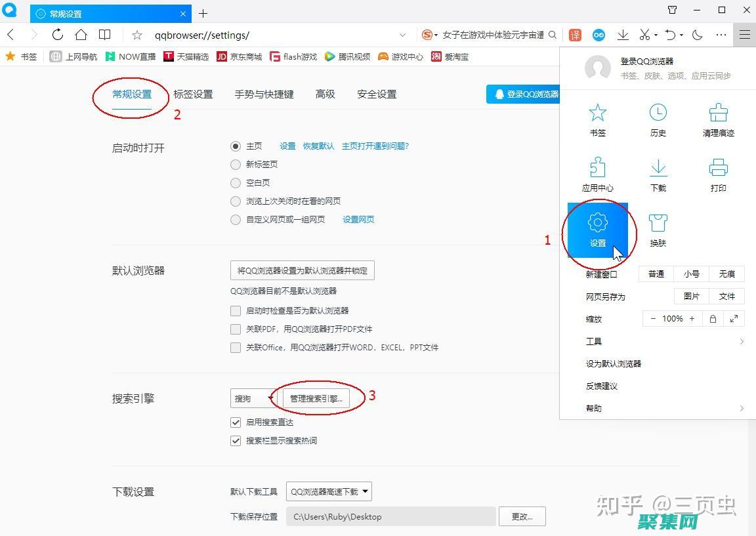Bookmark page with address bar star

point(137,35)
